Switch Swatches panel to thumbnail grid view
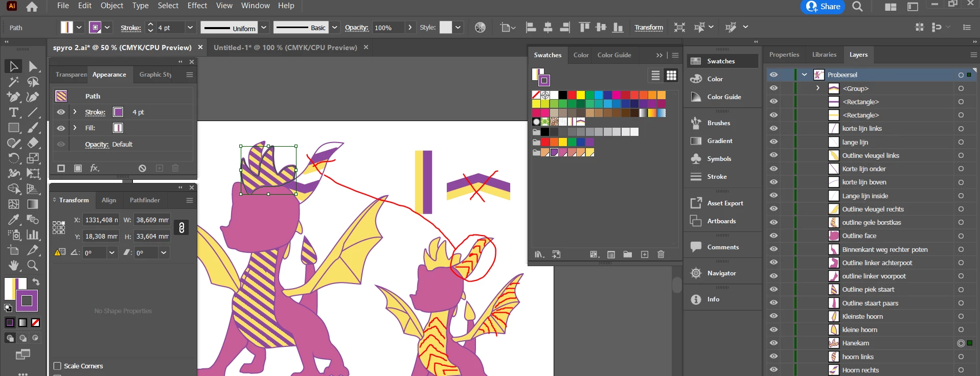Viewport: 980px width, 376px height. click(671, 76)
